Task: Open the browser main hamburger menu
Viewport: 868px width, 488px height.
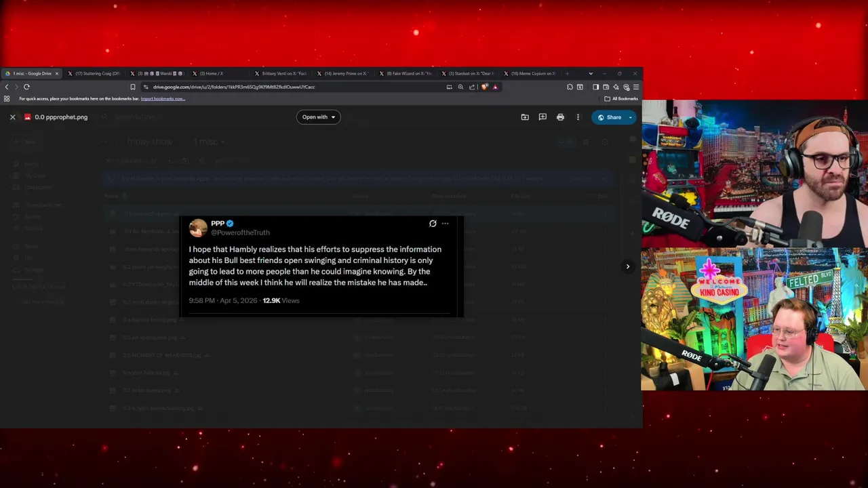Action: (x=635, y=87)
